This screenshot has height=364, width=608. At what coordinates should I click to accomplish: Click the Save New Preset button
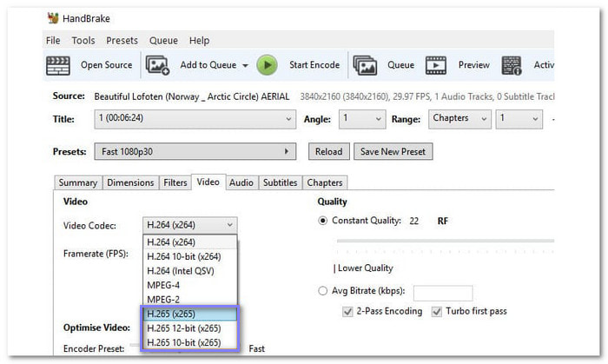pos(393,151)
